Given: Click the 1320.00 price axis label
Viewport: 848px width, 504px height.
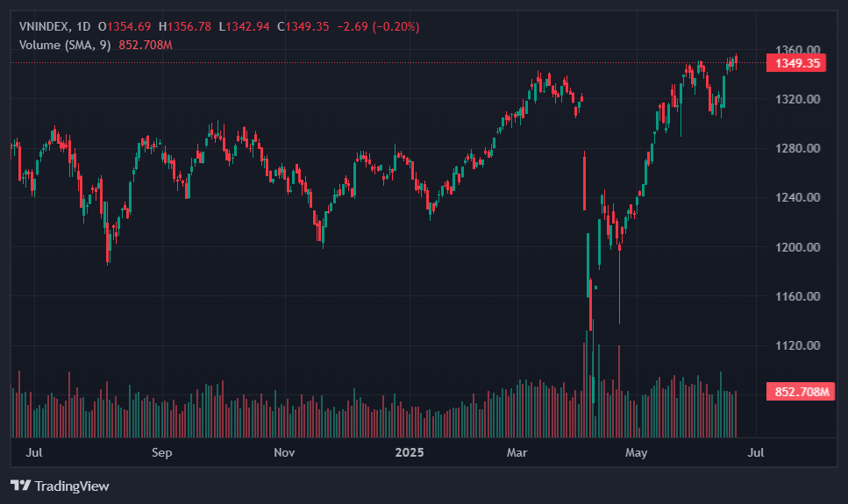Looking at the screenshot, I should click(798, 99).
